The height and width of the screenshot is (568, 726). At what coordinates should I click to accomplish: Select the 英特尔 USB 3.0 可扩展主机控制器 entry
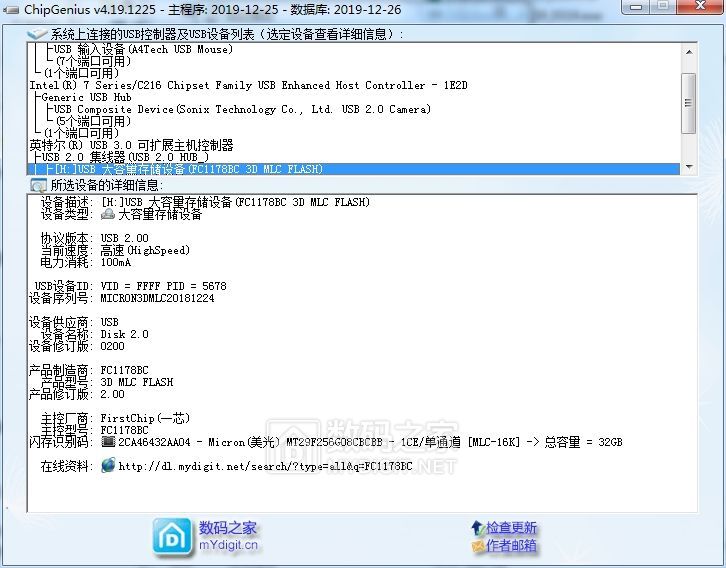(131, 145)
